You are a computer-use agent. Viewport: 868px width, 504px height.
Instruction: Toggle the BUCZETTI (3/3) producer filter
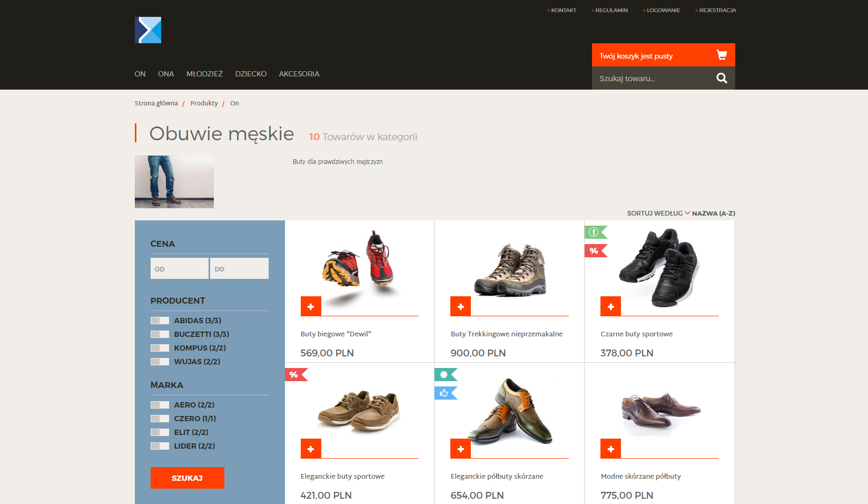click(x=160, y=334)
